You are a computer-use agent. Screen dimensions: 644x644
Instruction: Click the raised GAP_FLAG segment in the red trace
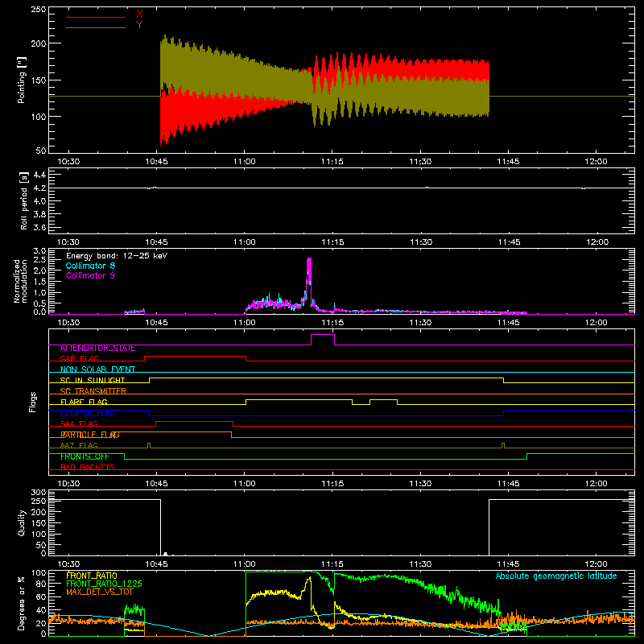click(x=195, y=357)
